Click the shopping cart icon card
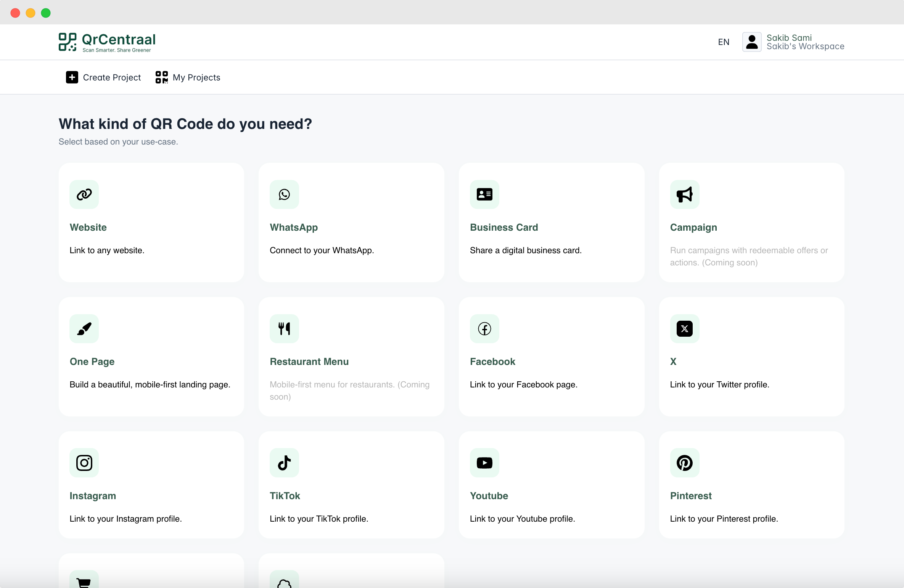The height and width of the screenshot is (588, 904). point(84,581)
